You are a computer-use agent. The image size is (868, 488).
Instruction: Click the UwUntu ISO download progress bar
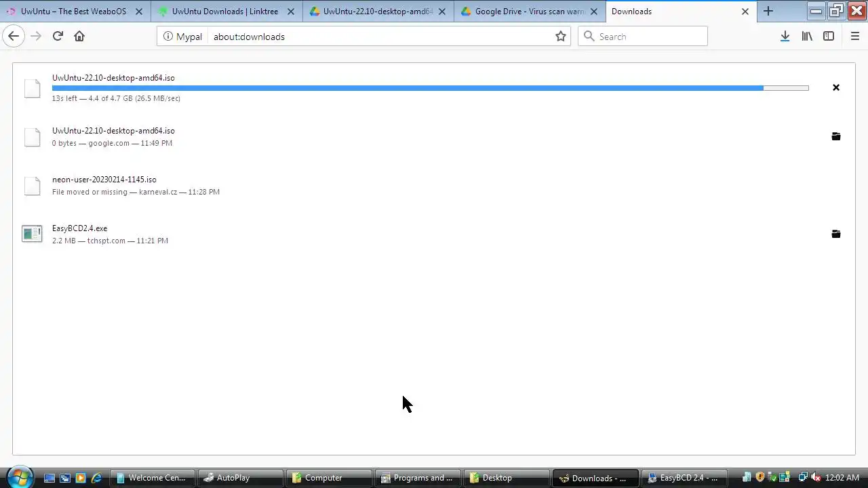click(430, 88)
